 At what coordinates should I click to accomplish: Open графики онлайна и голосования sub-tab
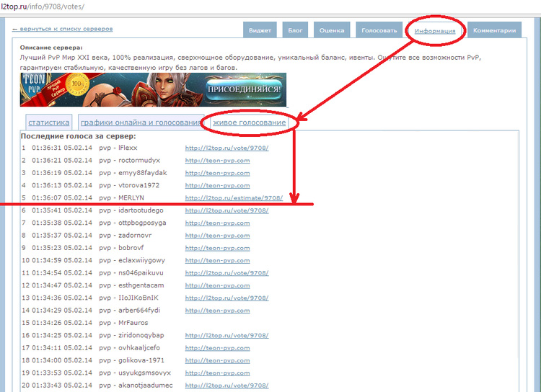pyautogui.click(x=141, y=122)
